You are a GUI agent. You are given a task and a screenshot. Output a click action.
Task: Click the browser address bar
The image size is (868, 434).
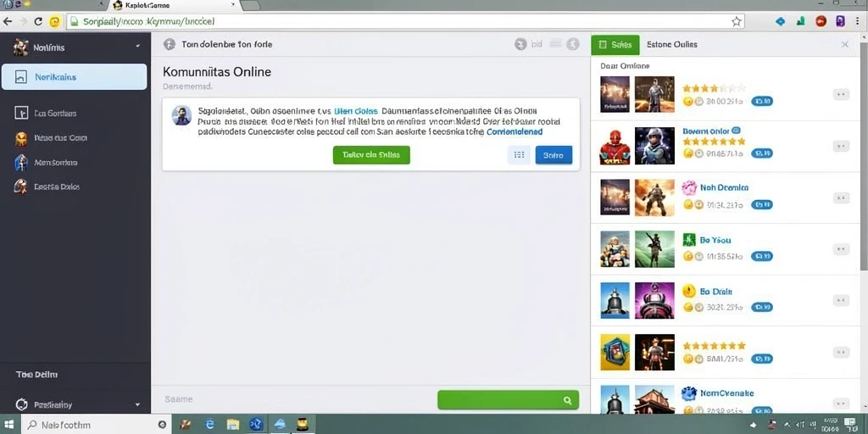click(405, 21)
